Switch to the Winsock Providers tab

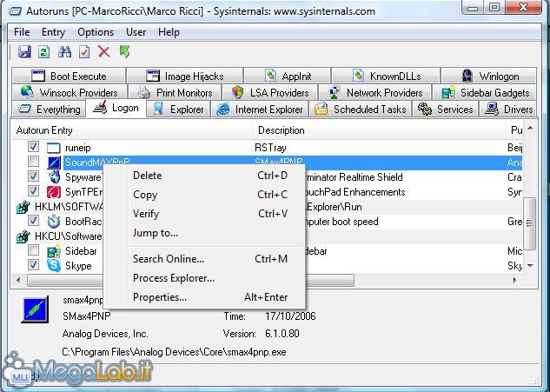[x=70, y=93]
